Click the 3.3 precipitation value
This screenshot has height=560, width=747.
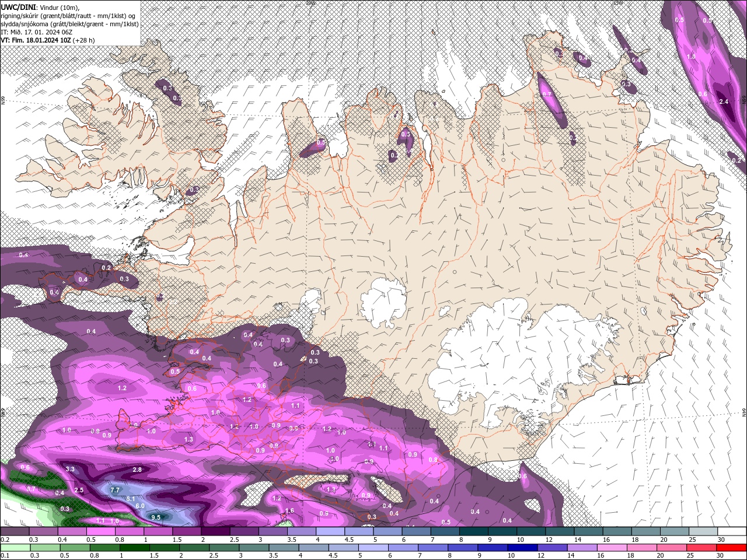point(70,469)
